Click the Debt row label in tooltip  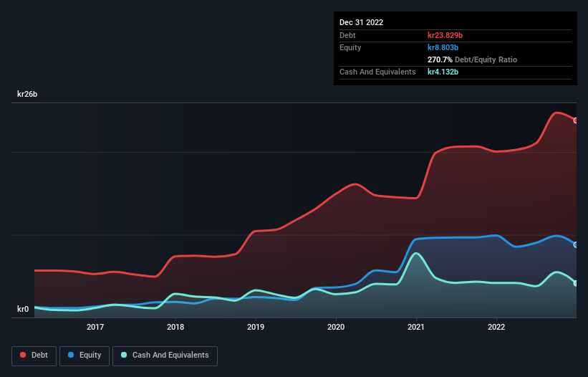(347, 35)
